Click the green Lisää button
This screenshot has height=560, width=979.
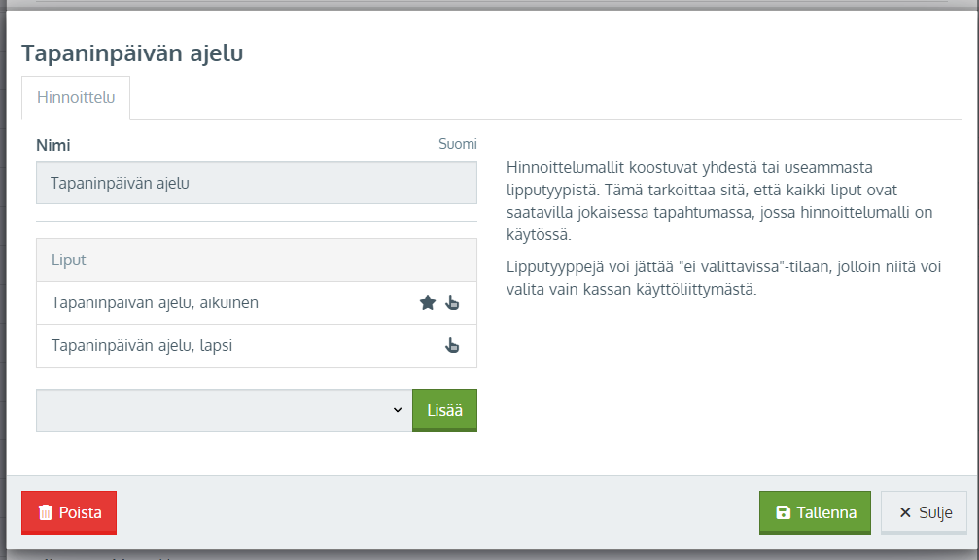pos(444,410)
